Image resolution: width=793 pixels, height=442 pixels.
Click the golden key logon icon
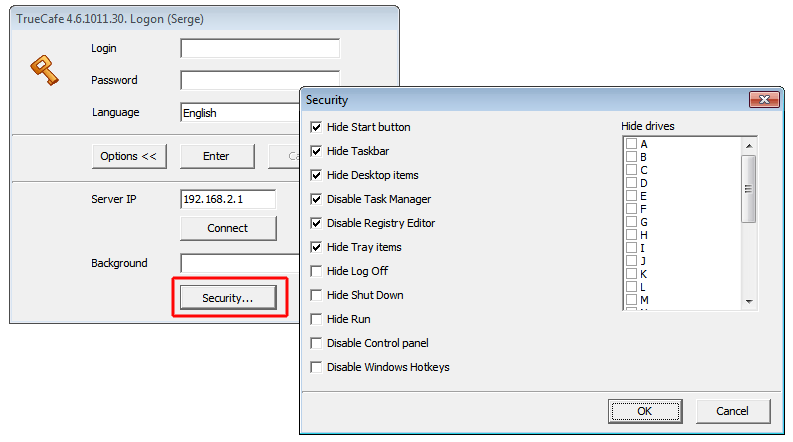[x=41, y=69]
